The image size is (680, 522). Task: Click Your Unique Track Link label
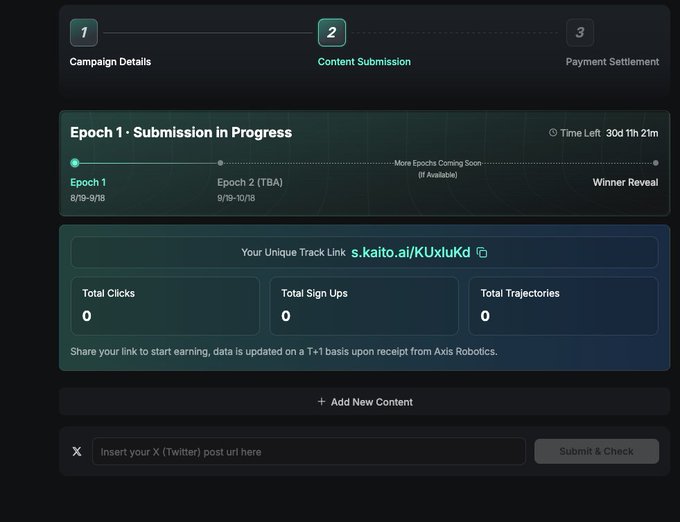(x=294, y=252)
